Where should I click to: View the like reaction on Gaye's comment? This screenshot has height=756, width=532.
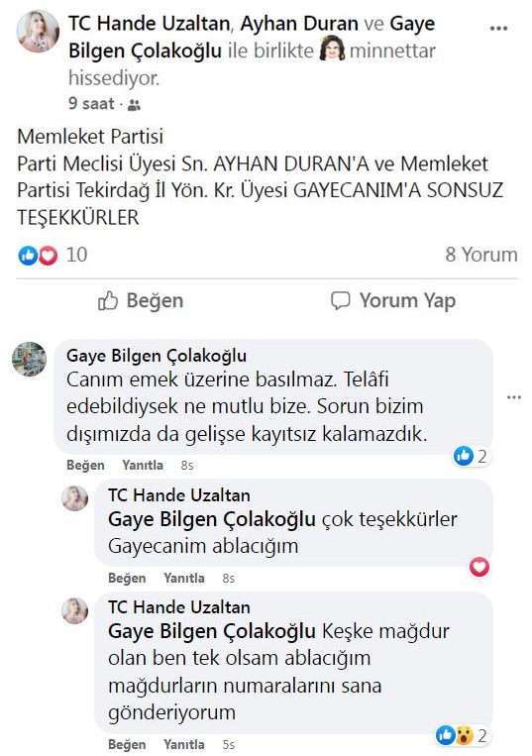[x=471, y=456]
